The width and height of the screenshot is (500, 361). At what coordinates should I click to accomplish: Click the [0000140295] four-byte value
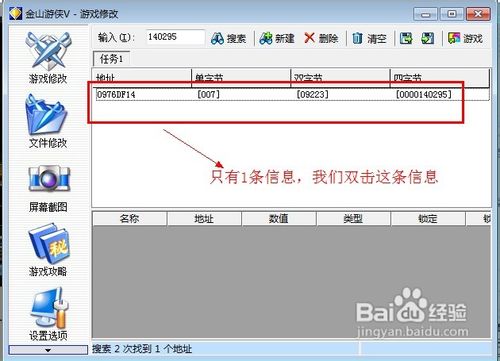coord(424,94)
